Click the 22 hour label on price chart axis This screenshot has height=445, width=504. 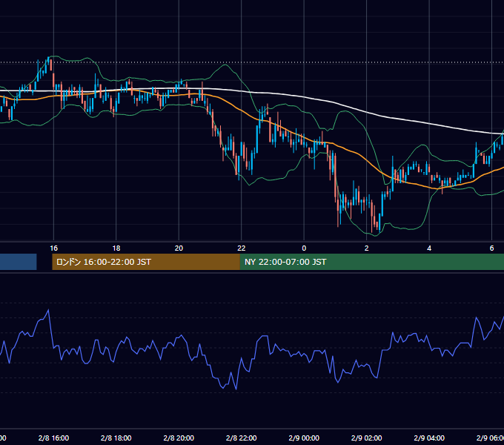242,248
